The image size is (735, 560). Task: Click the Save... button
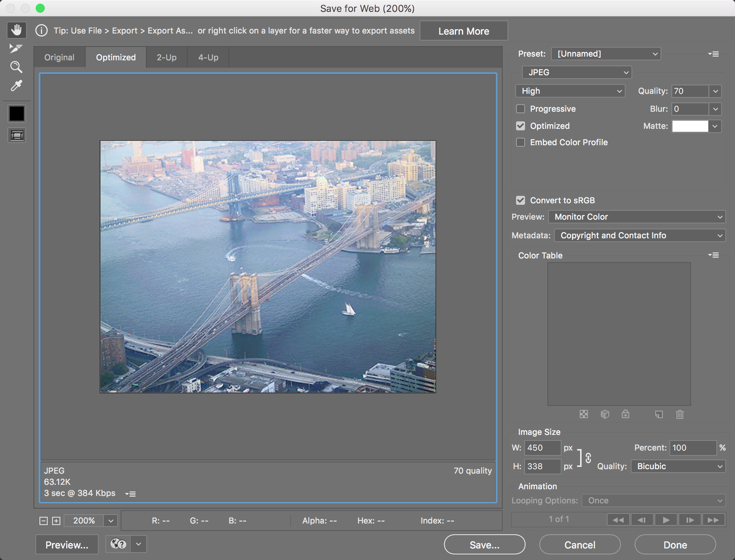coord(484,545)
